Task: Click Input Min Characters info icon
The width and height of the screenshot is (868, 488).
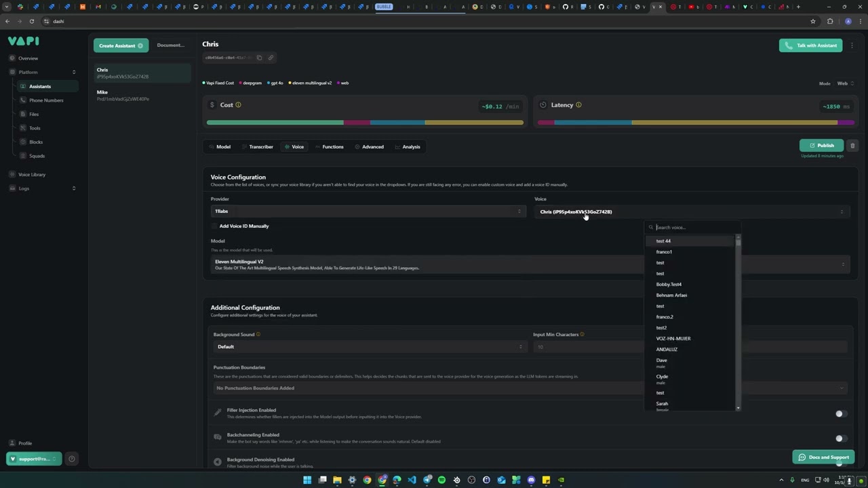Action: tap(583, 334)
